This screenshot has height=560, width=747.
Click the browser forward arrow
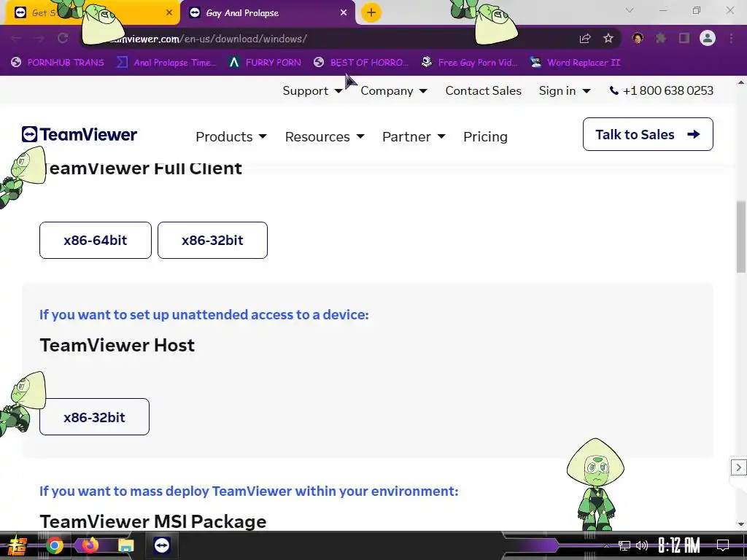[39, 38]
